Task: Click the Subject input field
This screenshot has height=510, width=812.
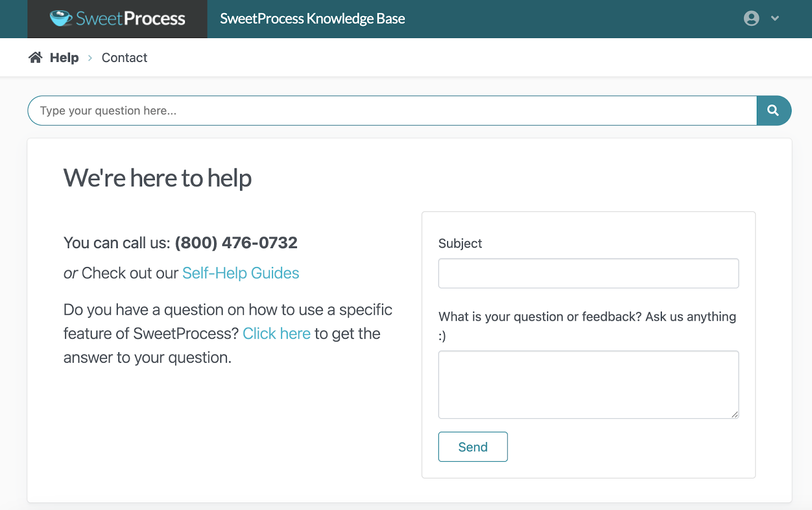Action: coord(588,273)
